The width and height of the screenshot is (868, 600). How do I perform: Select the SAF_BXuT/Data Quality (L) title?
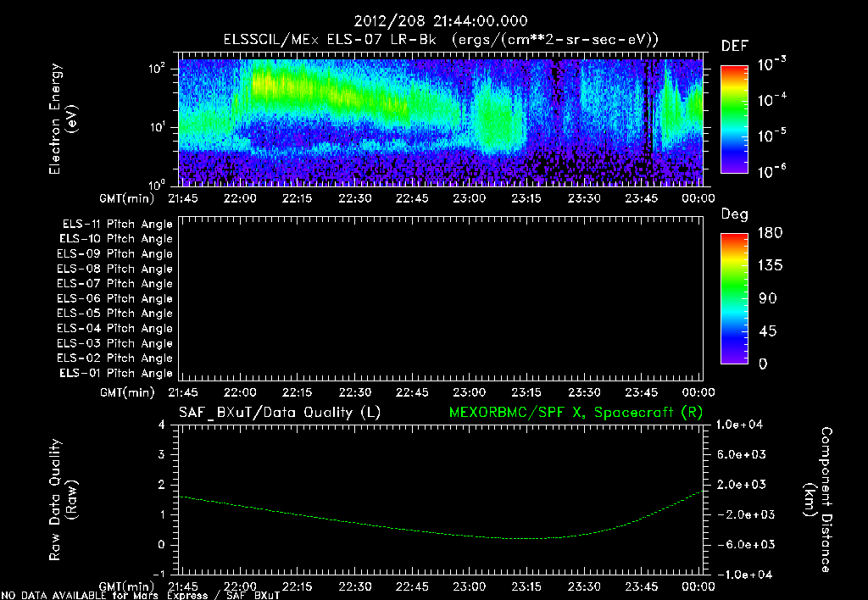coord(280,413)
